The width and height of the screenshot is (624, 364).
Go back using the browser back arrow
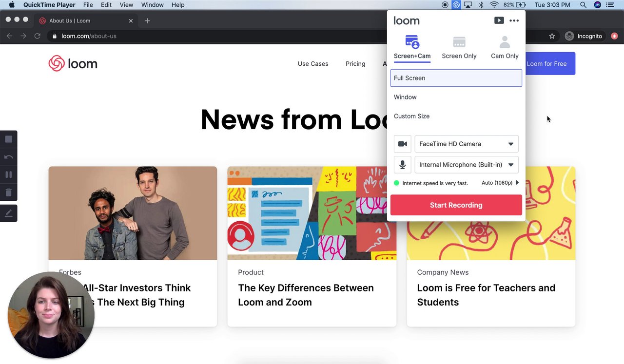(x=9, y=36)
